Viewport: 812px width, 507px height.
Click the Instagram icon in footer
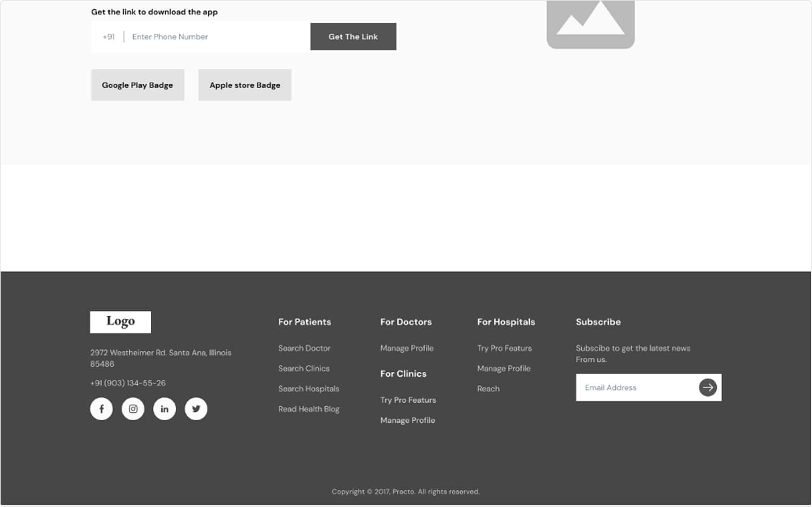pos(133,409)
